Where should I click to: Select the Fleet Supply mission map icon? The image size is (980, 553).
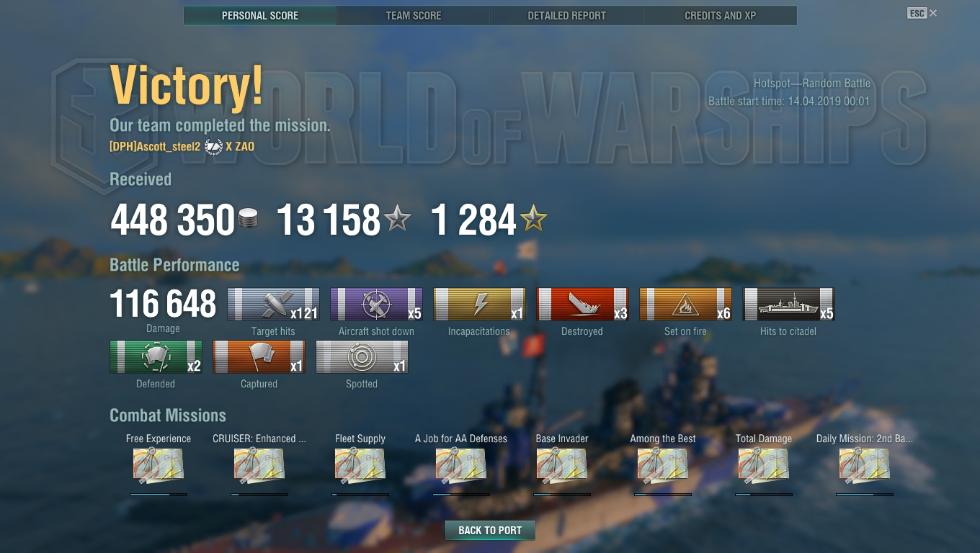360,465
